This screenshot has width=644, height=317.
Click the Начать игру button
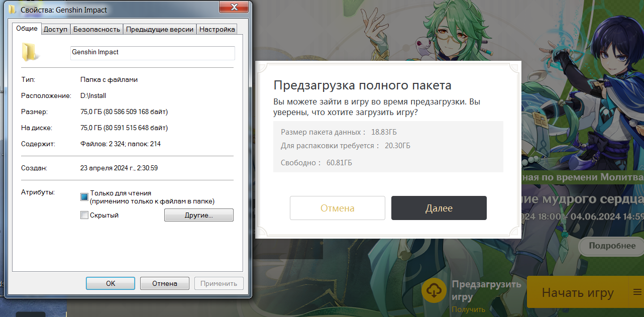point(578,293)
